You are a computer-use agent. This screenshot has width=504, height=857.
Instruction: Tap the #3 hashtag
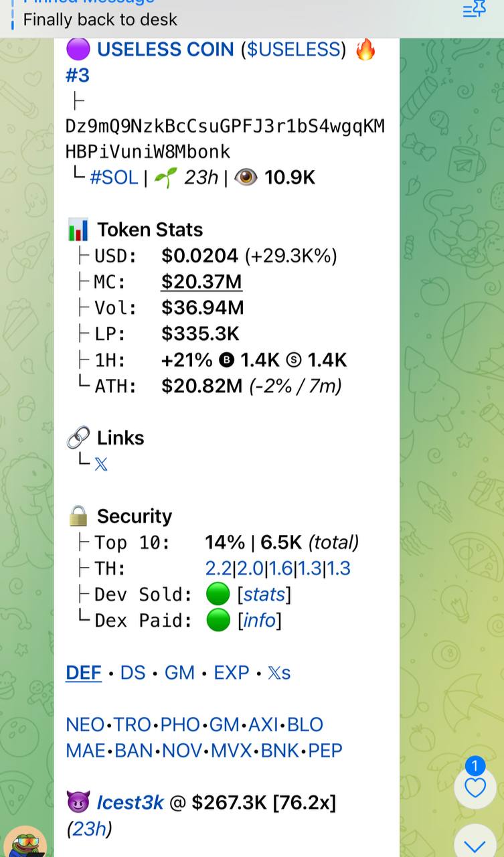point(78,76)
